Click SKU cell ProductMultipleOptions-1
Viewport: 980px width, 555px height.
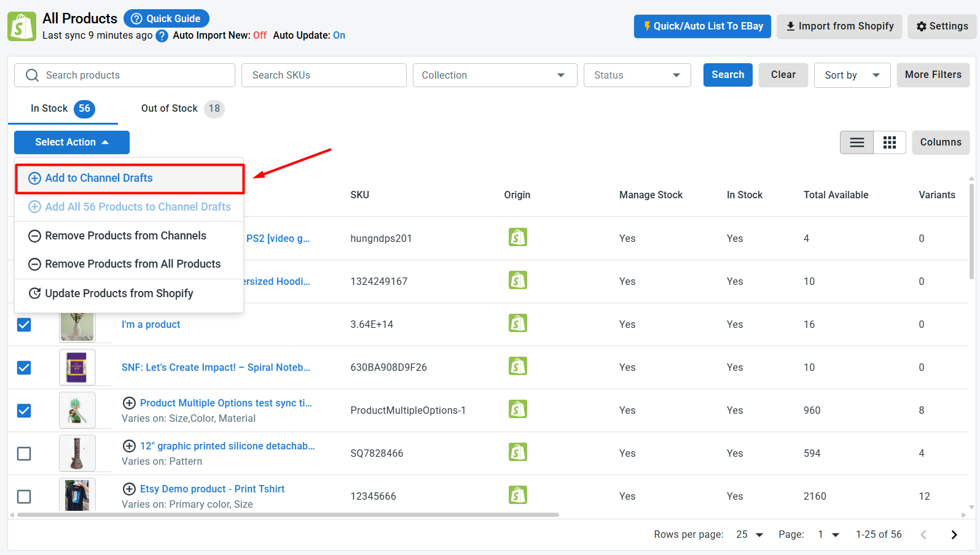pyautogui.click(x=408, y=411)
